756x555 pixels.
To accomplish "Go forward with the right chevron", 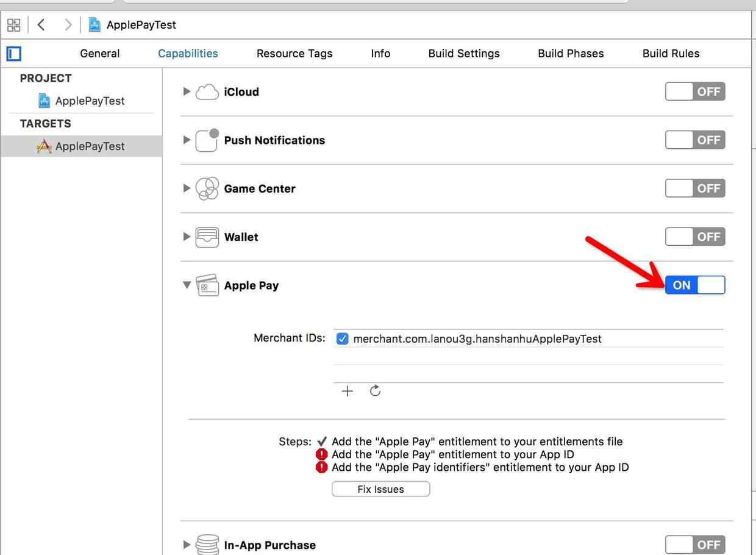I will (68, 25).
